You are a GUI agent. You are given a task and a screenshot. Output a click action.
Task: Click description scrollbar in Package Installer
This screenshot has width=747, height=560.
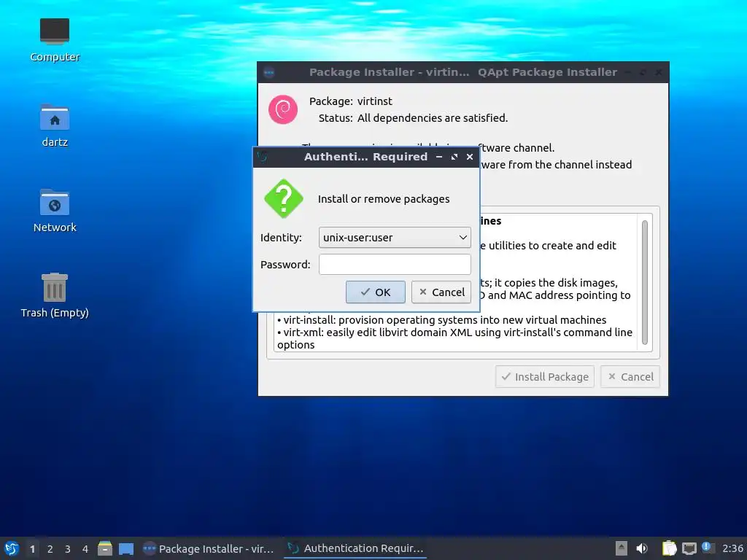645,282
